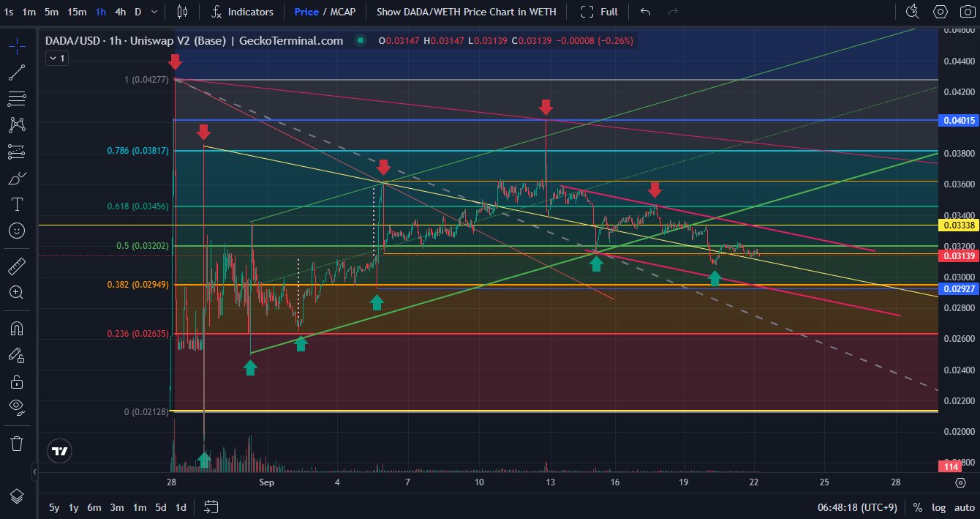Toggle log scale mode
Viewport: 980px width, 519px height.
pos(939,507)
